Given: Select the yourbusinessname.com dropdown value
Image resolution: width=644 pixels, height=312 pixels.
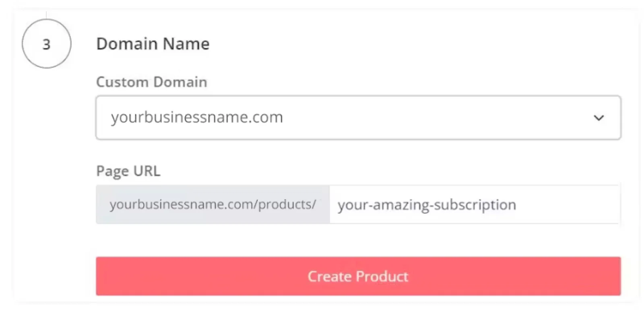Looking at the screenshot, I should click(197, 117).
